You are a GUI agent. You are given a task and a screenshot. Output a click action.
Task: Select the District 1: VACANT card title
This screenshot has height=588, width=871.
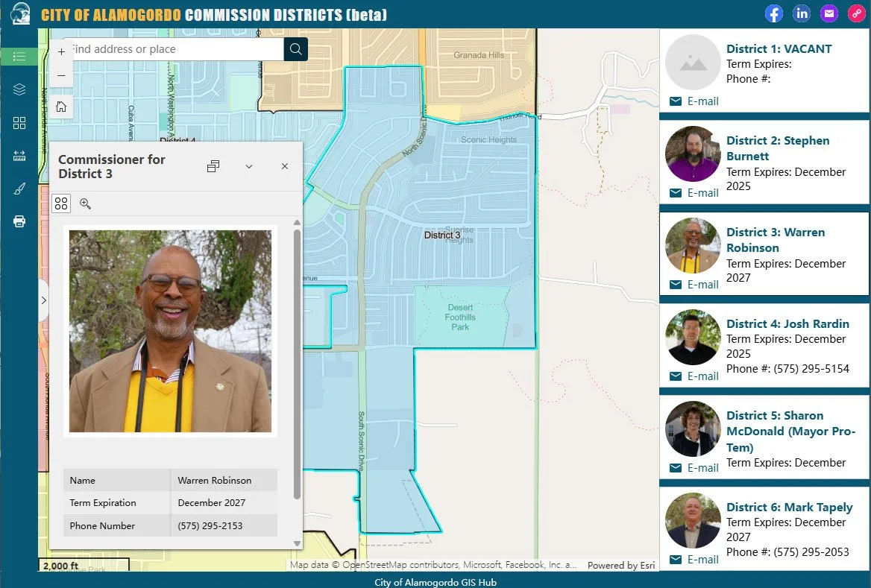779,49
